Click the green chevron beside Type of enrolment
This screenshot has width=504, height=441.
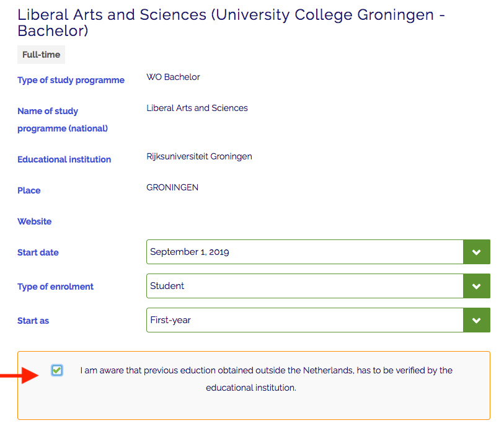point(476,286)
